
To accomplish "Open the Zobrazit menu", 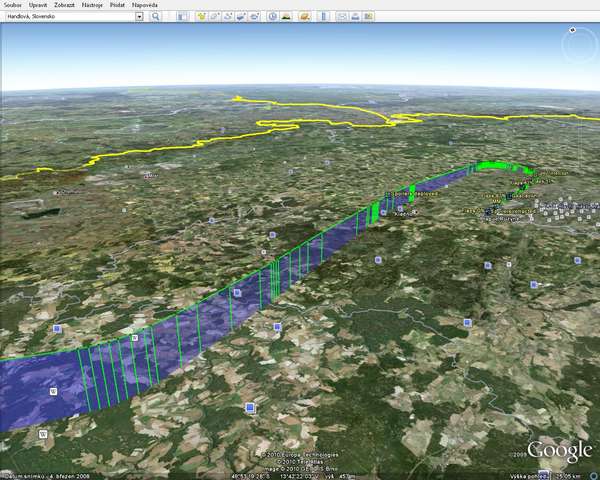I will click(x=65, y=5).
